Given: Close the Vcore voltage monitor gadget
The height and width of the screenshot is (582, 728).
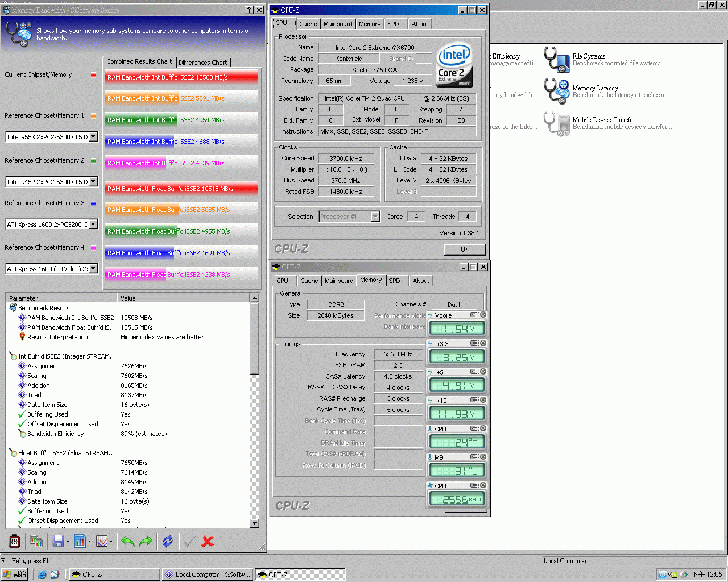Looking at the screenshot, I should tap(483, 315).
